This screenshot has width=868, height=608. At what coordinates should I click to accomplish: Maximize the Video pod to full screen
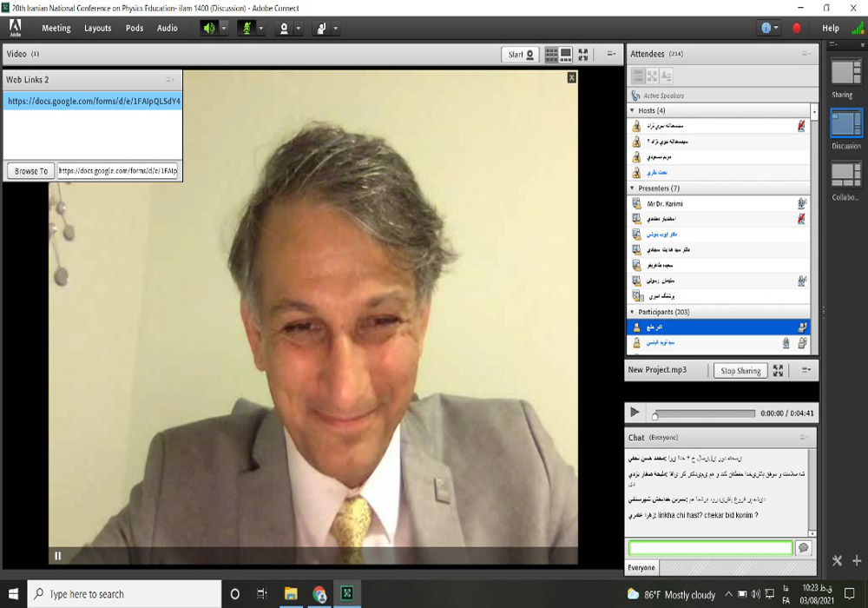coord(583,54)
